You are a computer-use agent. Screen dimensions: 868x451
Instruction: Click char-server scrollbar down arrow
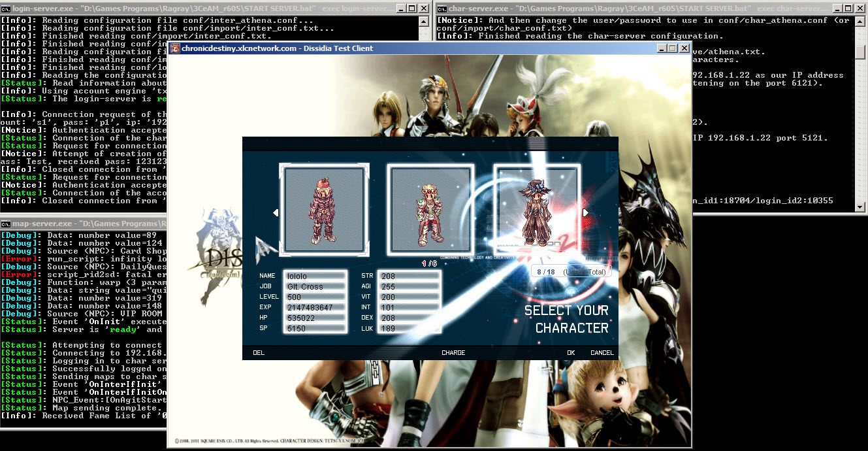point(860,207)
